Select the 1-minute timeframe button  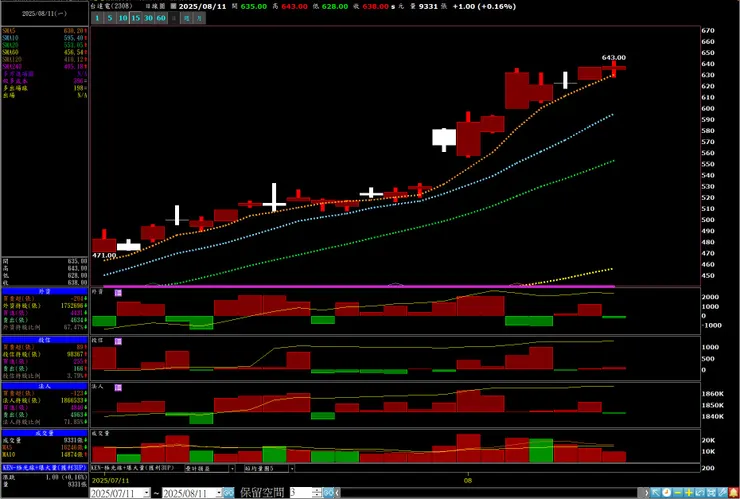(97, 18)
